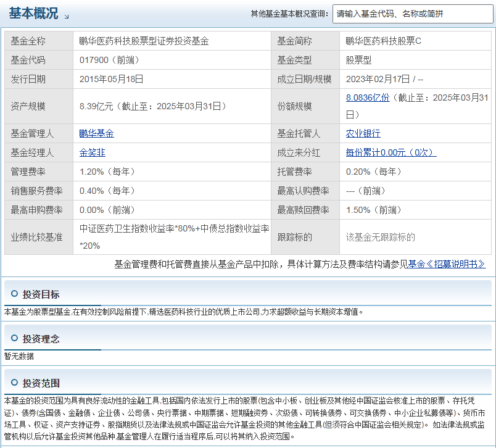The height and width of the screenshot is (448, 496).
Task: Focus the fund code search input field
Action: pos(413,14)
